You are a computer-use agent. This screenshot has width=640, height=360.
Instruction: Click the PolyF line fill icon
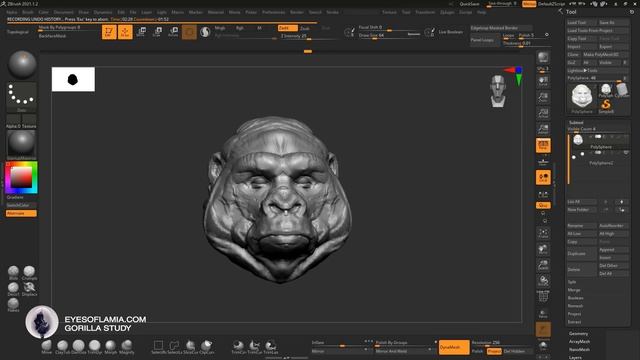coord(543,297)
